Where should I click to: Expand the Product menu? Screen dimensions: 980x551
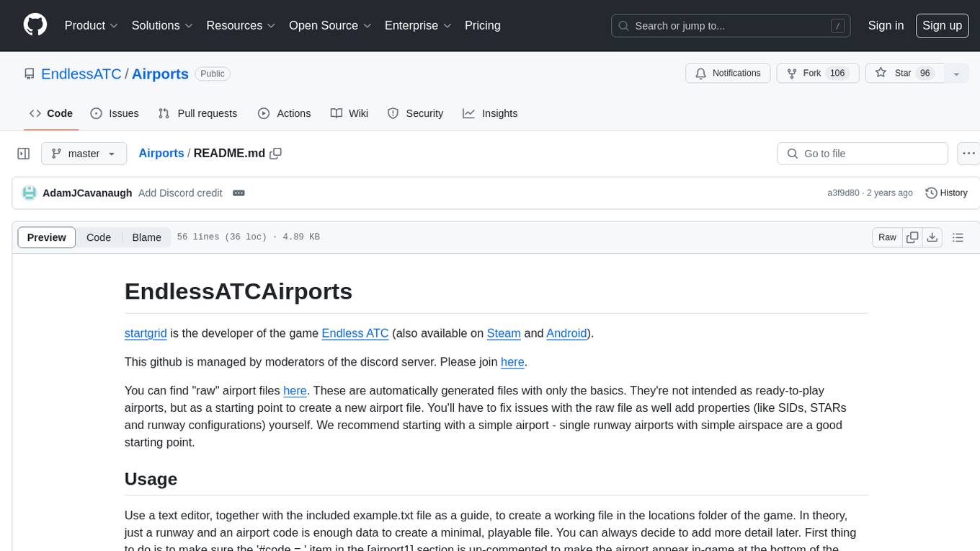coord(92,25)
